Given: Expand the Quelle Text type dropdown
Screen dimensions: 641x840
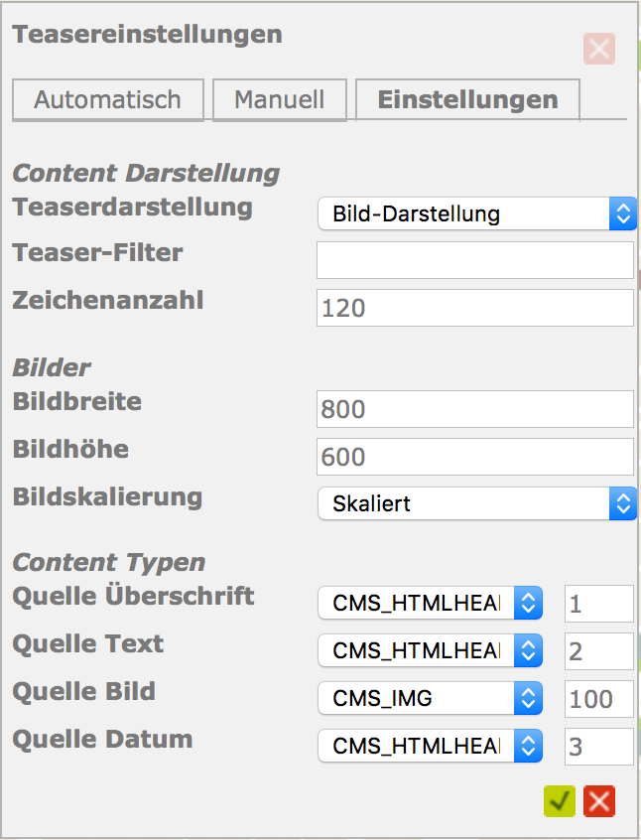Looking at the screenshot, I should point(430,650).
